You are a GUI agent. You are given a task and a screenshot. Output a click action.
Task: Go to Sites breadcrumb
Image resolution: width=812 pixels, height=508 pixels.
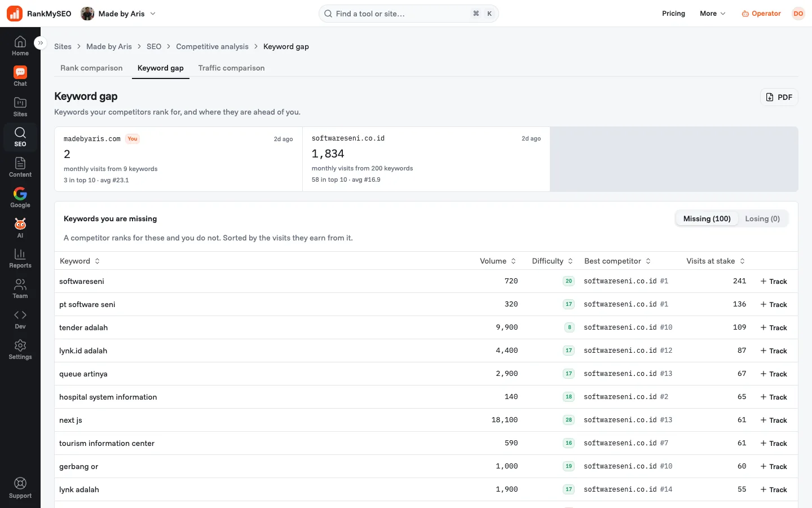[x=63, y=46]
